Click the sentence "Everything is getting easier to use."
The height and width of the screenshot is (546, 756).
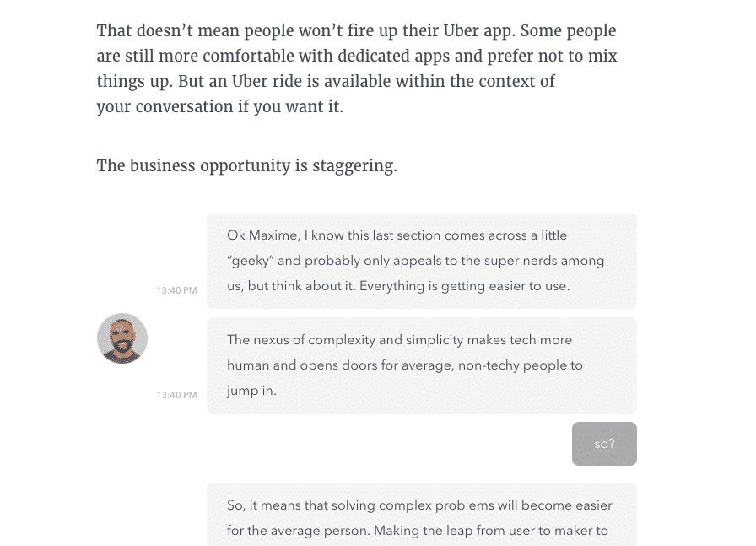464,286
